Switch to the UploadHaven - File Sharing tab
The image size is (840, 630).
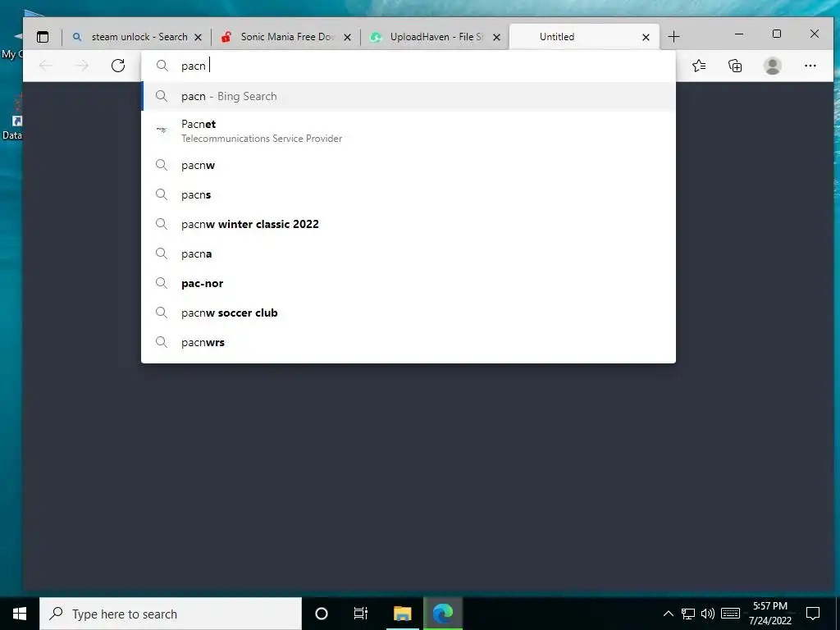click(436, 36)
